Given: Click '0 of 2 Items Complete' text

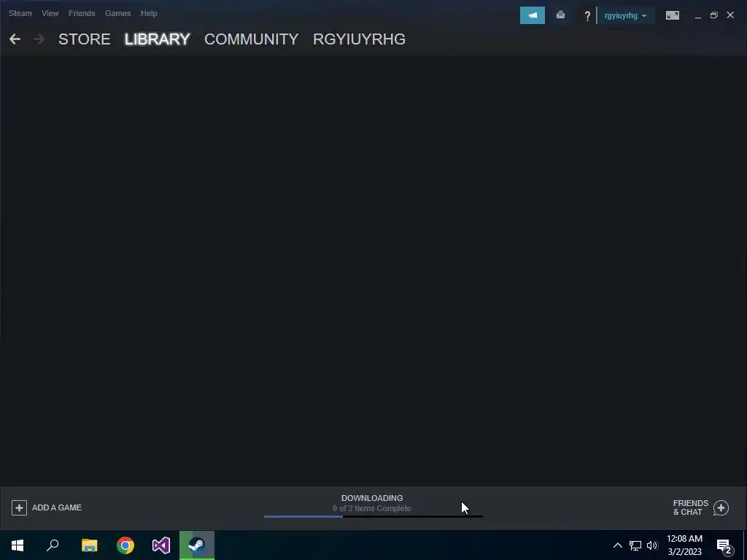Looking at the screenshot, I should tap(371, 508).
